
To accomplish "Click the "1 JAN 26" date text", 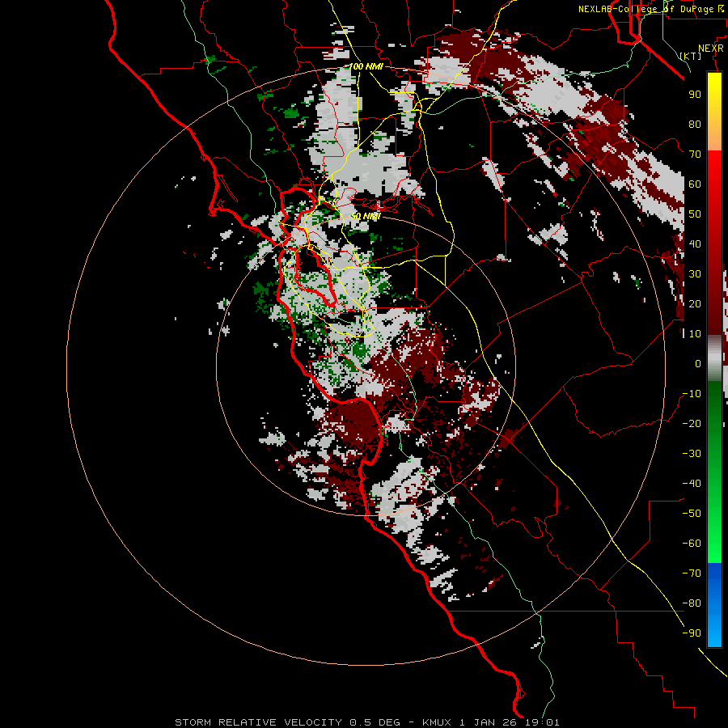I will coord(488,722).
